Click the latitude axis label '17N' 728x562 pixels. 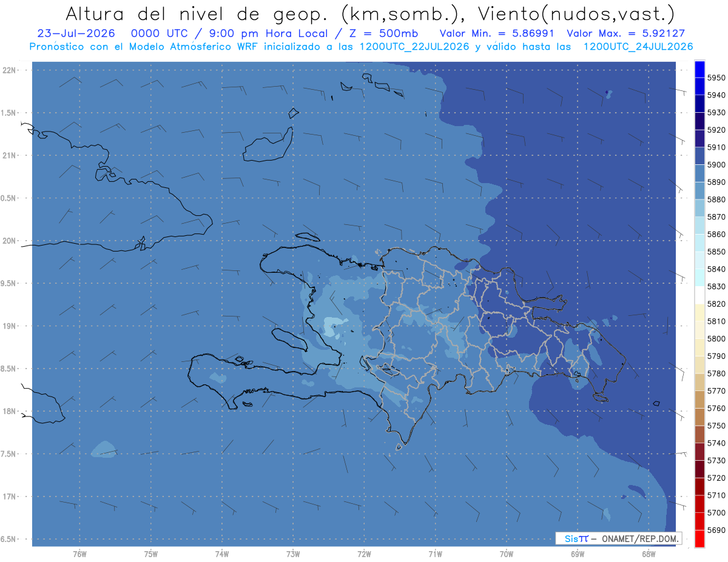(x=8, y=497)
